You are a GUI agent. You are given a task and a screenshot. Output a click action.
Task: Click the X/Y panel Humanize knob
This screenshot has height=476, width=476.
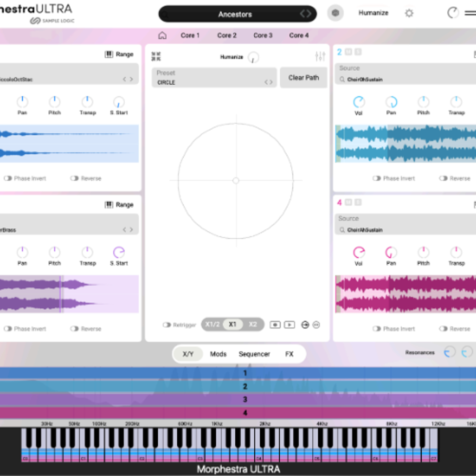[x=253, y=57]
